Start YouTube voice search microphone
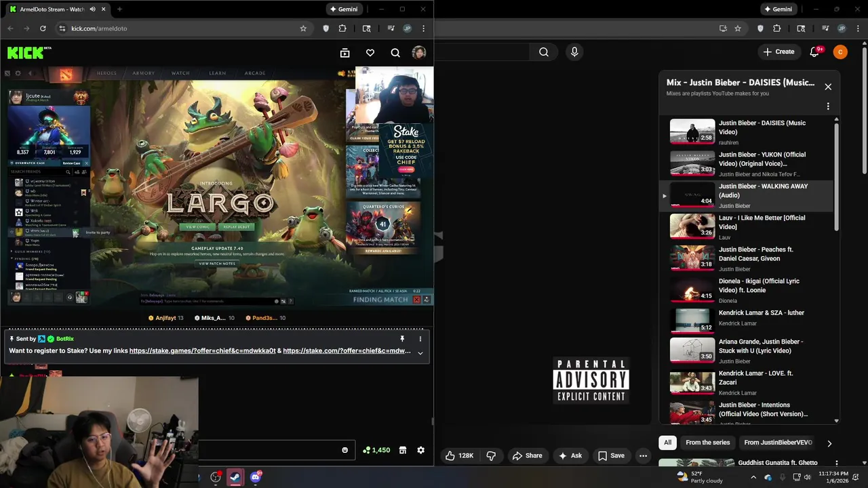 pyautogui.click(x=574, y=52)
